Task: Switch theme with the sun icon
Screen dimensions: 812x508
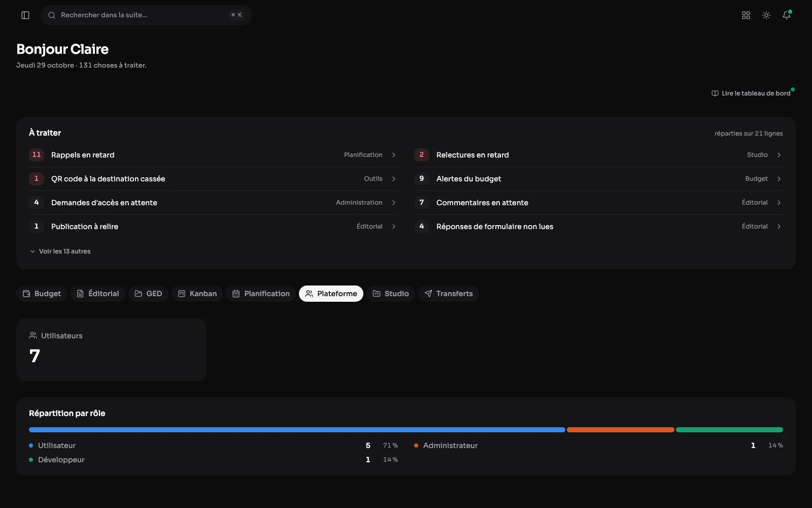Action: pos(766,15)
